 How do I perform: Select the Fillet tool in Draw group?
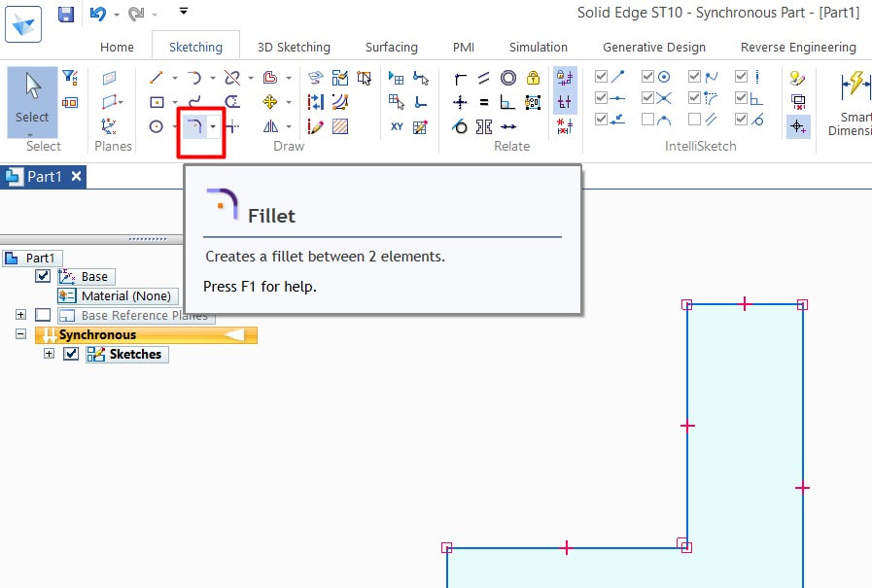tap(194, 126)
